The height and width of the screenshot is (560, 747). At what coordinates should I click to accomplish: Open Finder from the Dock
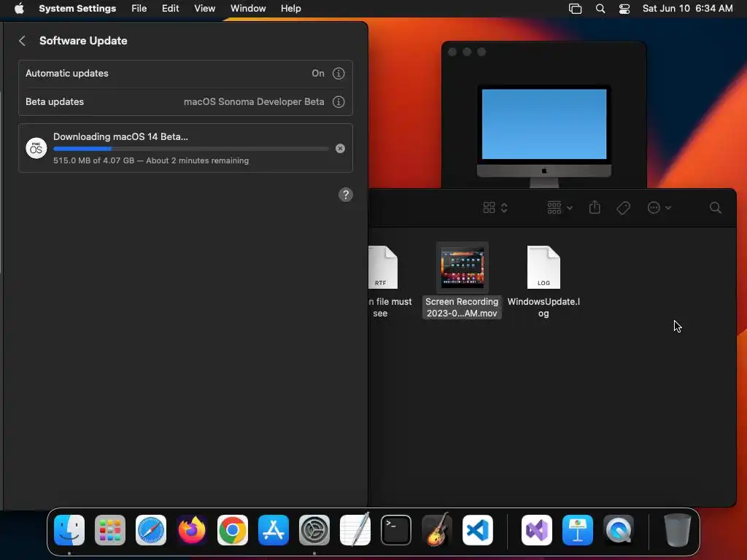(x=69, y=530)
